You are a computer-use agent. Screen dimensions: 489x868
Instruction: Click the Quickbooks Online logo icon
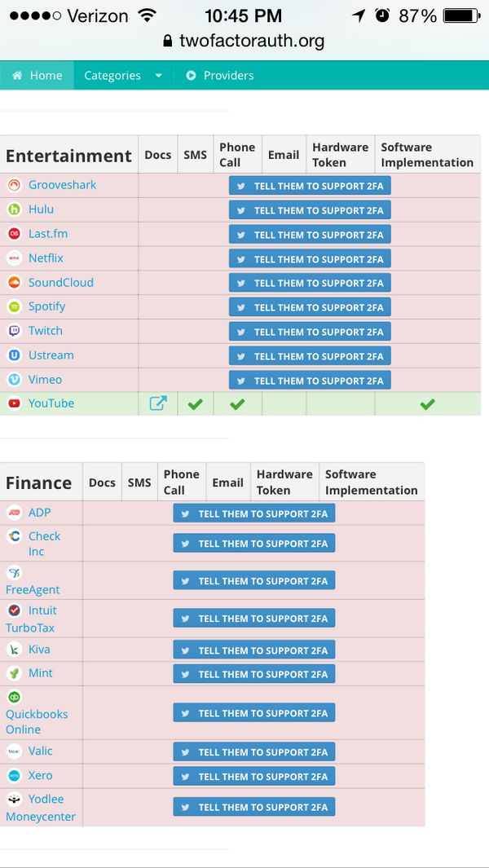[14, 696]
